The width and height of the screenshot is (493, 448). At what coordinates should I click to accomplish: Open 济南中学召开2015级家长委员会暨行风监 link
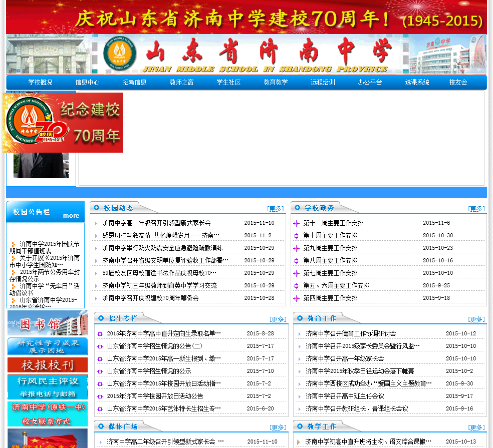[x=363, y=346]
